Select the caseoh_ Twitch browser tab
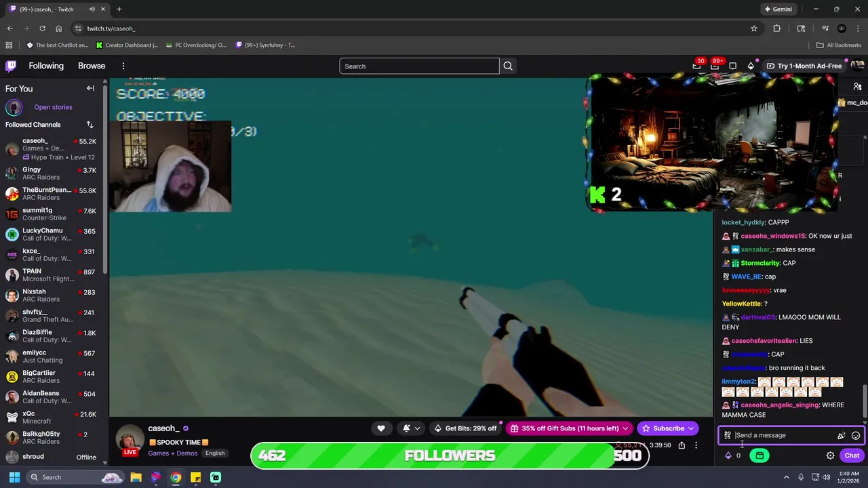Viewport: 868px width, 488px height. point(56,9)
